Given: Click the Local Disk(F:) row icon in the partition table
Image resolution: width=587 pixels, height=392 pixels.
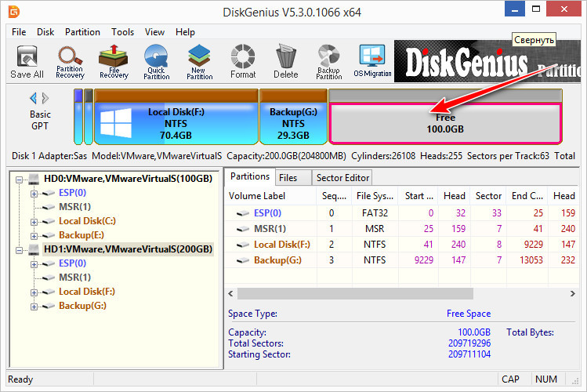Looking at the screenshot, I should click(x=243, y=245).
